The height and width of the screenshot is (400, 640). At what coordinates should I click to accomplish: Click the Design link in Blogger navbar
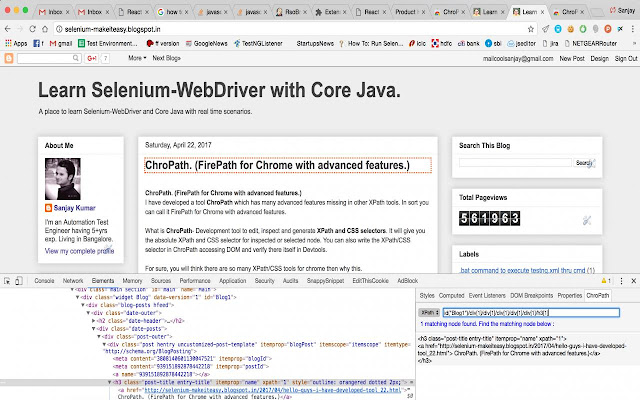(599, 59)
